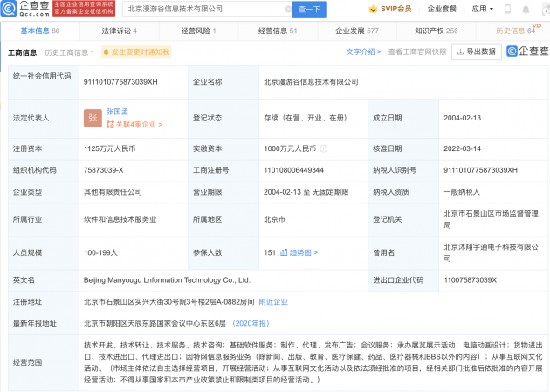Select credit code 91110107758730​39XH in first row

click(120, 82)
